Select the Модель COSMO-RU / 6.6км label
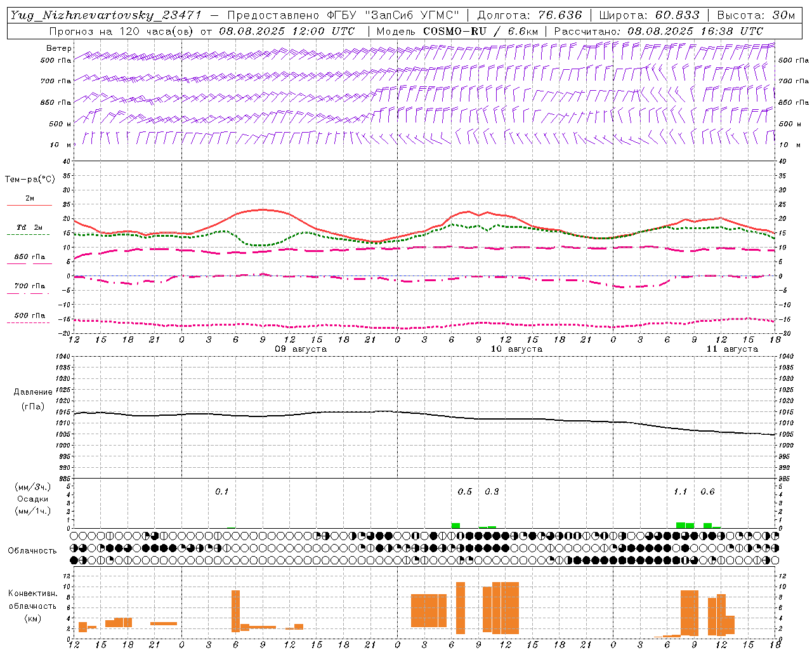This screenshot has height=650, width=812. pos(457,31)
